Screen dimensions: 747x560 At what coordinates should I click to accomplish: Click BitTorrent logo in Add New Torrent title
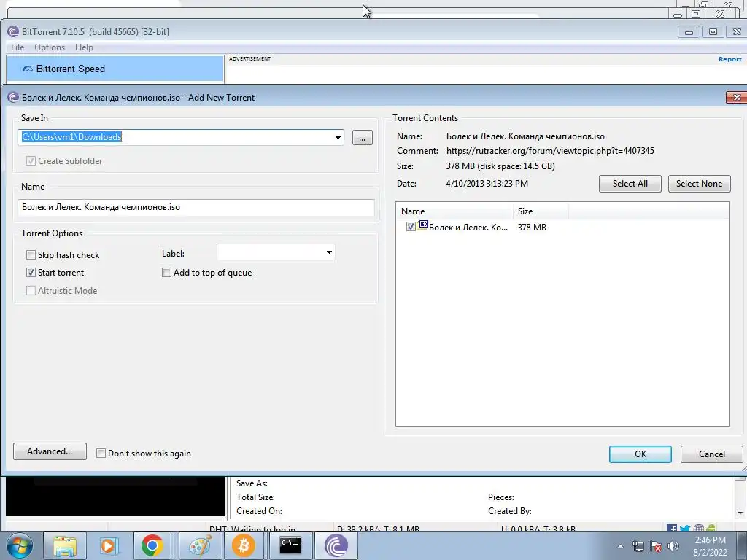click(13, 98)
